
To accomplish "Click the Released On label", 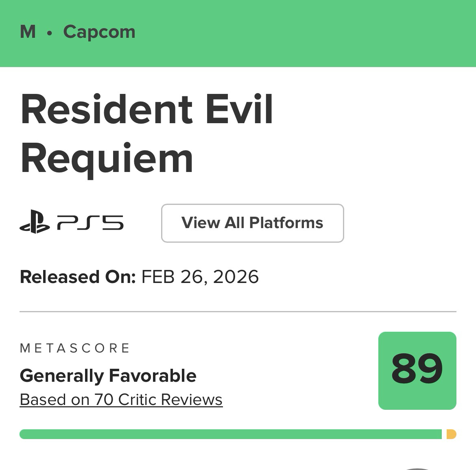I will [77, 277].
